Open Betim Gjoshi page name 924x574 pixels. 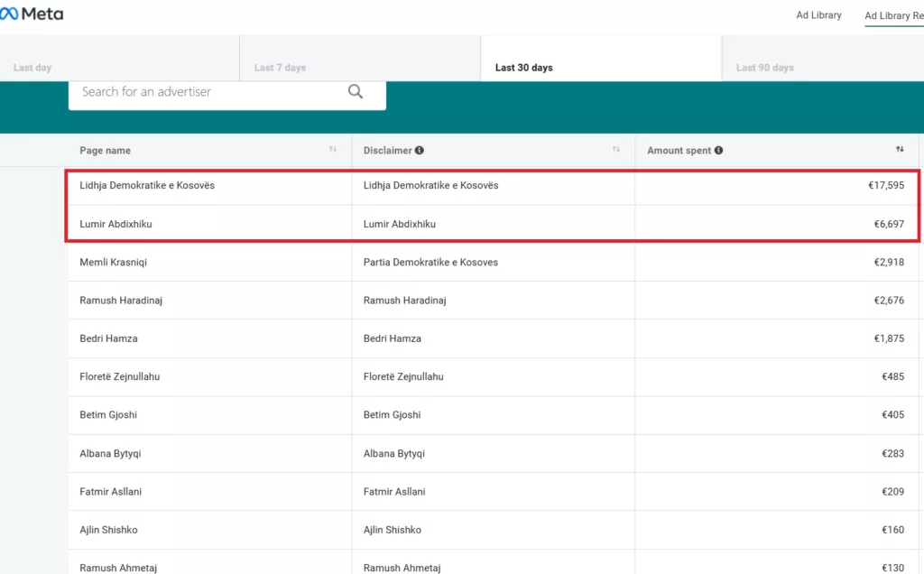click(108, 415)
